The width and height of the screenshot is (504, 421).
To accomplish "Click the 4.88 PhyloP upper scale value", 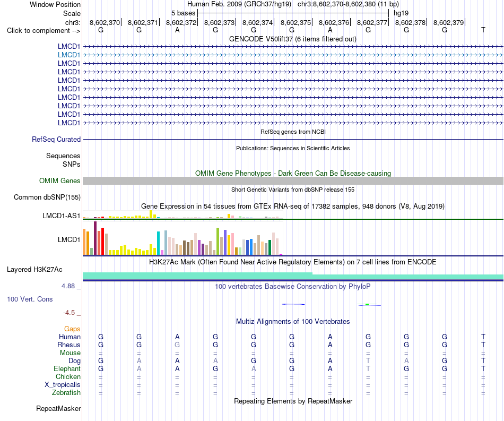I will coord(68,286).
